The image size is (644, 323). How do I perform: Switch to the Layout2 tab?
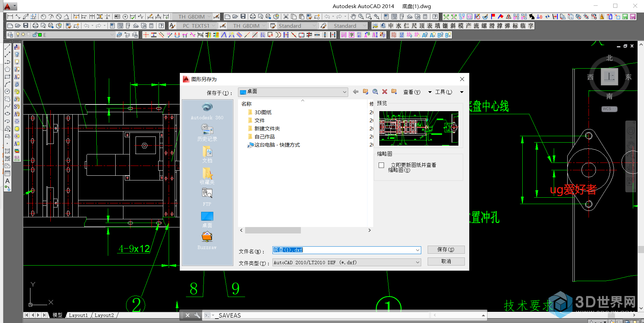tap(104, 315)
